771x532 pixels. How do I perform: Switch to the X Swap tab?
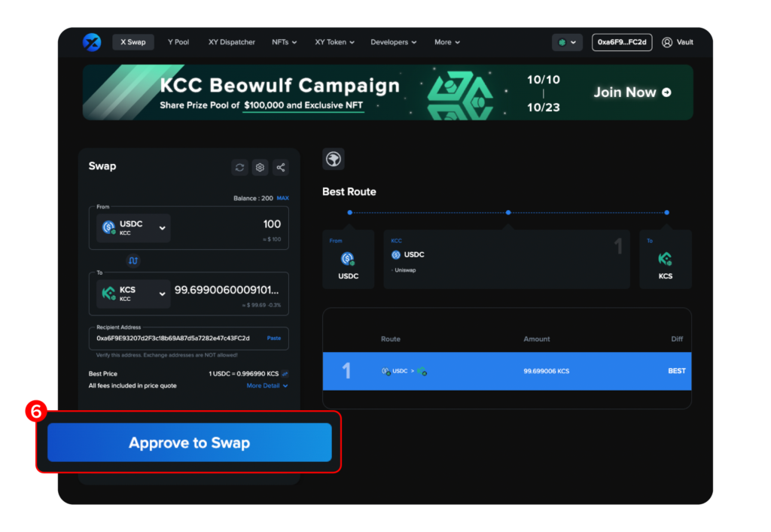click(x=133, y=42)
